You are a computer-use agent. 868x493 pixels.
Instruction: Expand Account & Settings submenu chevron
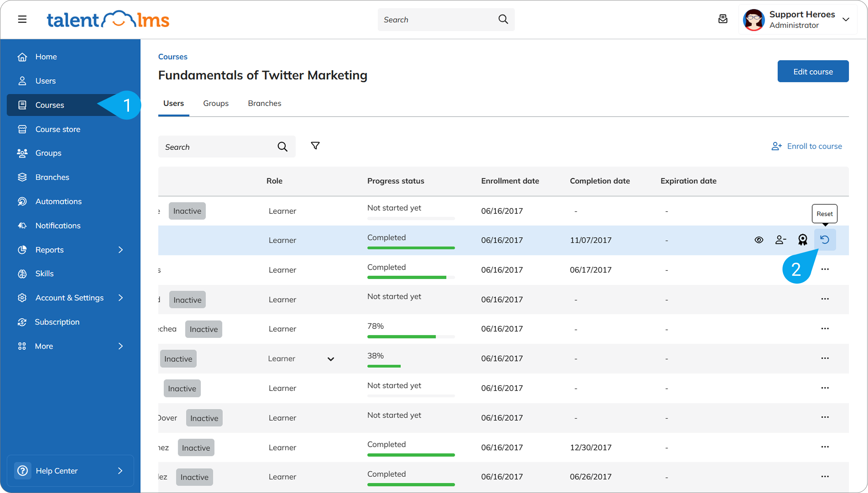[x=121, y=298]
